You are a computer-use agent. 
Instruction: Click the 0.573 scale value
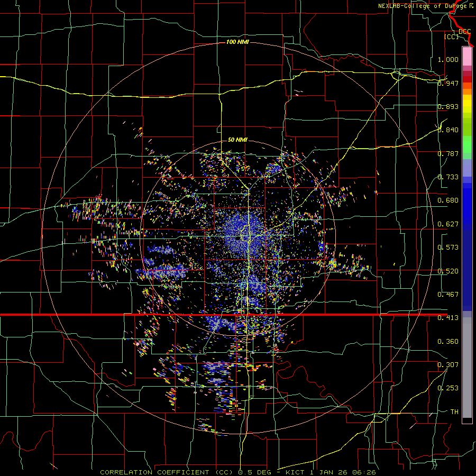(448, 248)
